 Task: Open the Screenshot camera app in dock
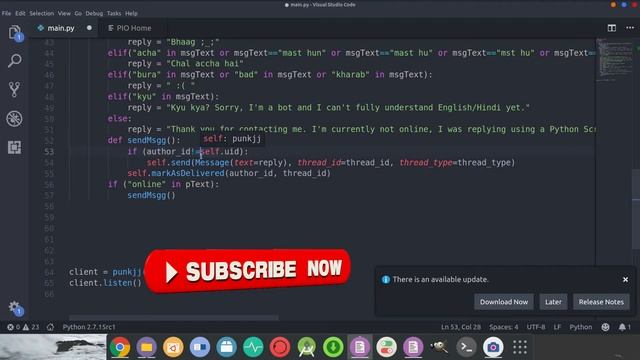[493, 347]
